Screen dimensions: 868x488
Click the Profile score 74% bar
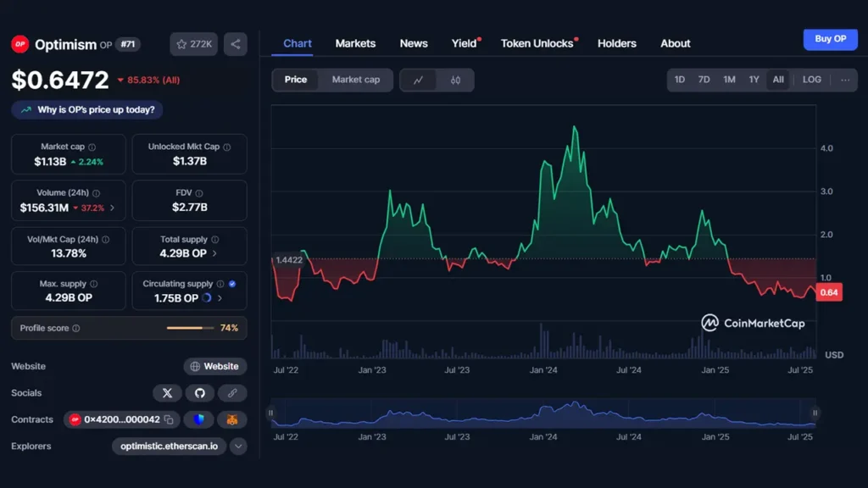click(x=190, y=328)
